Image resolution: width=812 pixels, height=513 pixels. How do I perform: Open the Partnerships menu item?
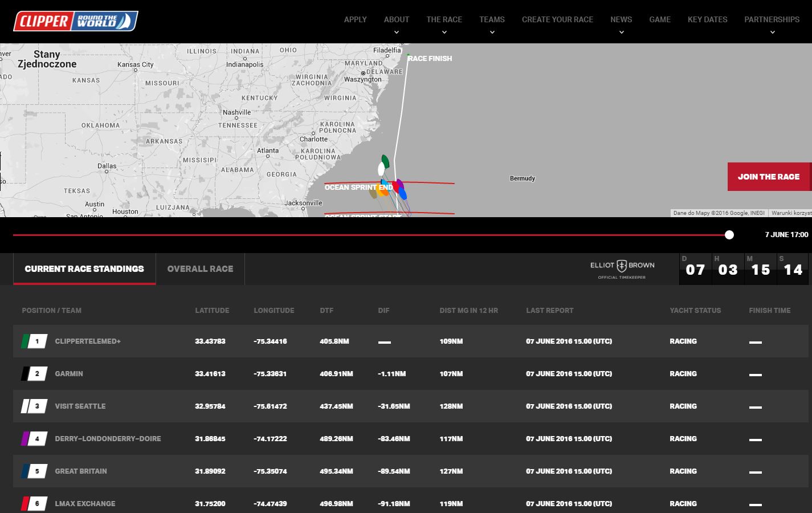772,19
